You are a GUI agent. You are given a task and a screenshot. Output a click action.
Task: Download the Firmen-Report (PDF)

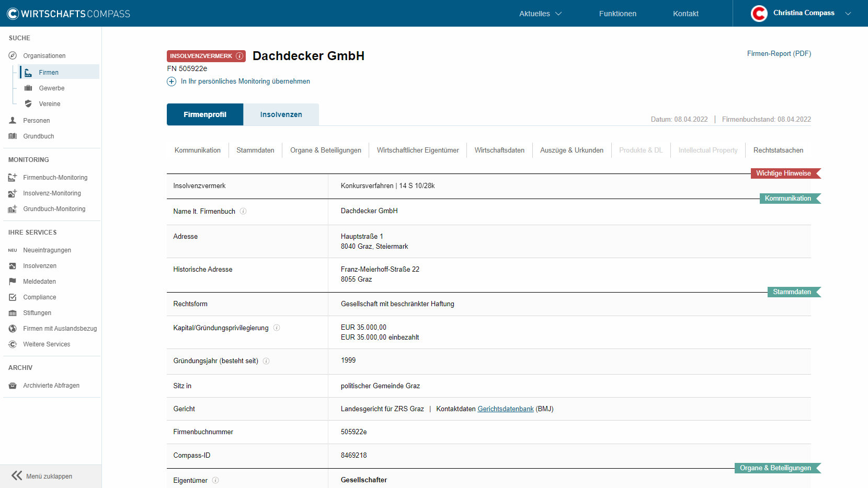pyautogui.click(x=779, y=53)
